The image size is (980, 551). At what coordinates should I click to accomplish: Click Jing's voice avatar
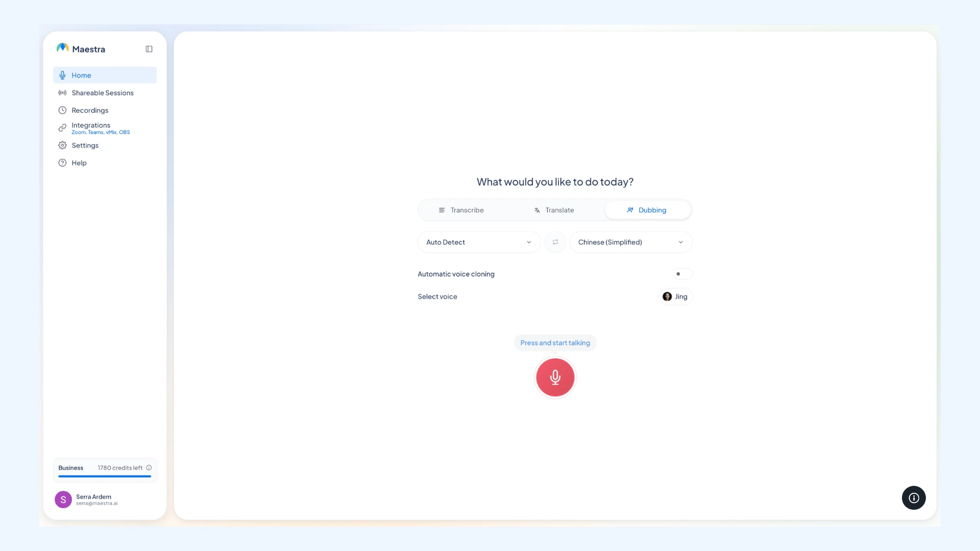point(667,296)
